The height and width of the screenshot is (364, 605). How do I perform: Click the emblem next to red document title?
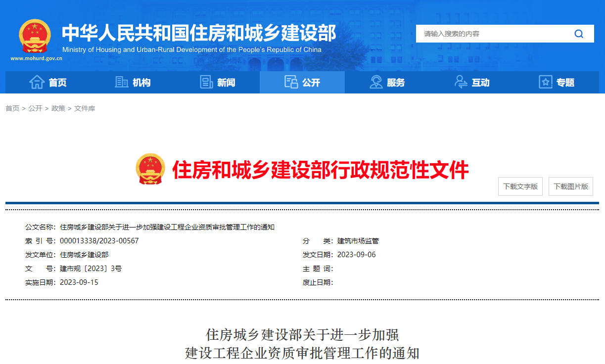click(x=150, y=169)
